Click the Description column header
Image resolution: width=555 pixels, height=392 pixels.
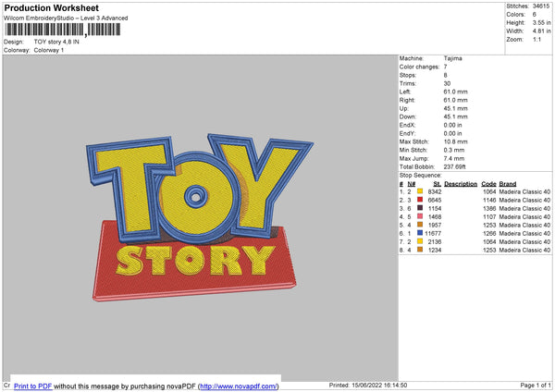(x=461, y=184)
